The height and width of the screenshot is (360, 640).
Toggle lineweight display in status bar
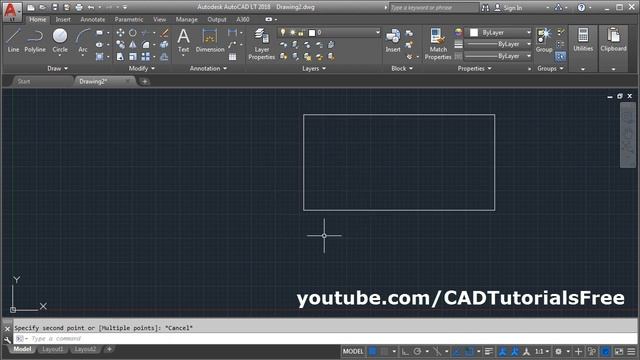(x=489, y=351)
